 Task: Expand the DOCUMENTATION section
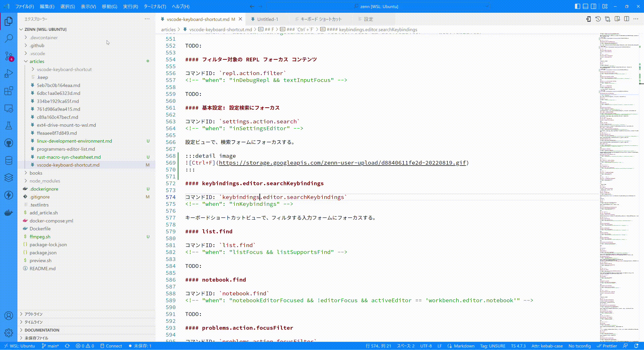tap(42, 330)
